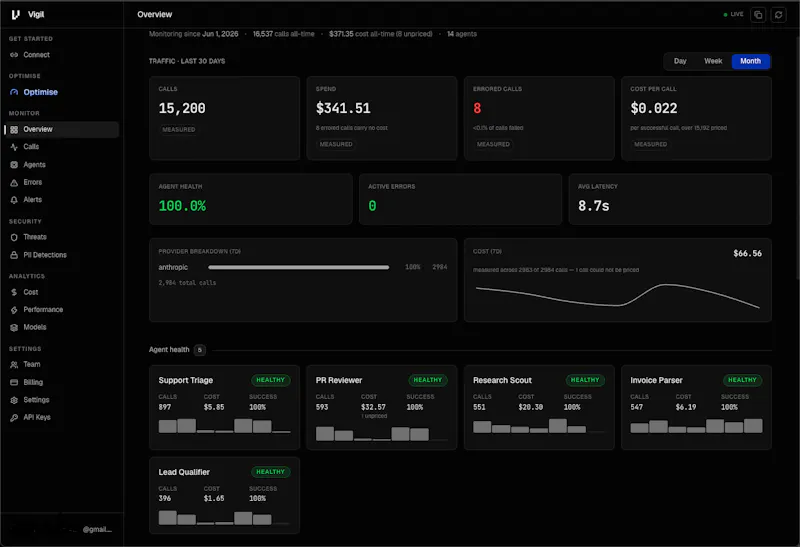
Task: Click the Billing card icon
Action: 14,382
